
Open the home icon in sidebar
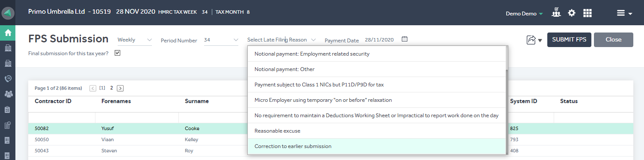pos(8,33)
